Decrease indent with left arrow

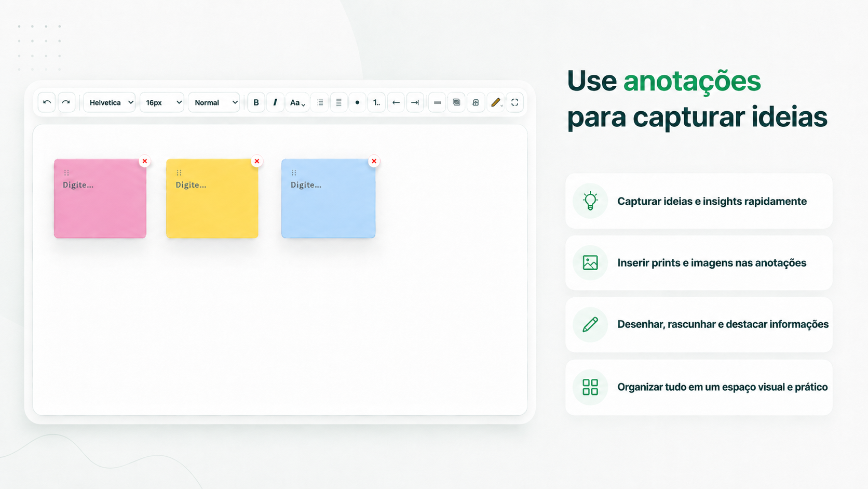[x=396, y=102]
